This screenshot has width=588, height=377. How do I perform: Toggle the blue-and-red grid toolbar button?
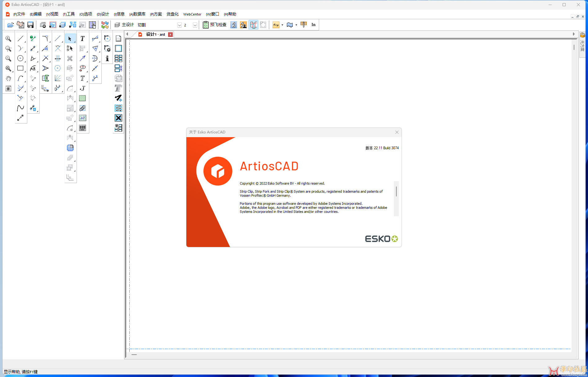[254, 25]
